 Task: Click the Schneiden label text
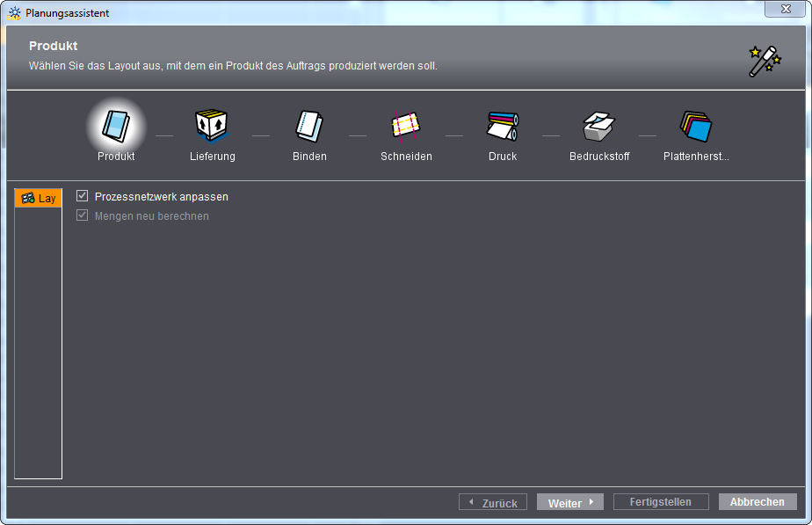[406, 157]
